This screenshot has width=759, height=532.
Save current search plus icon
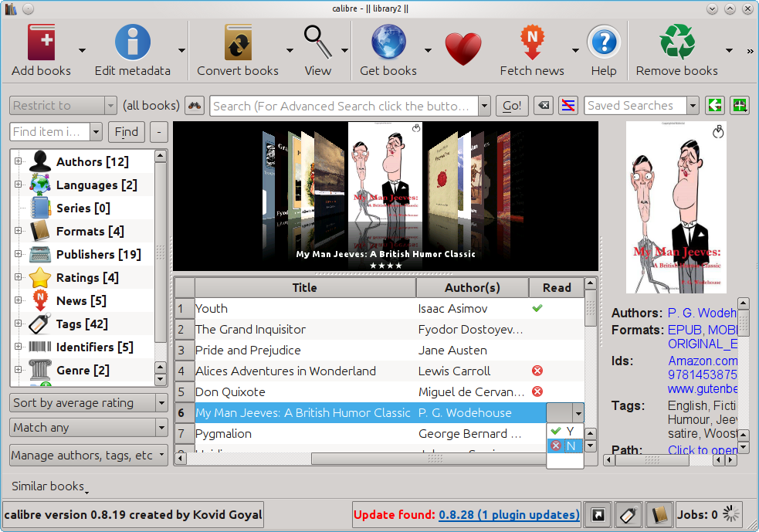pyautogui.click(x=740, y=106)
